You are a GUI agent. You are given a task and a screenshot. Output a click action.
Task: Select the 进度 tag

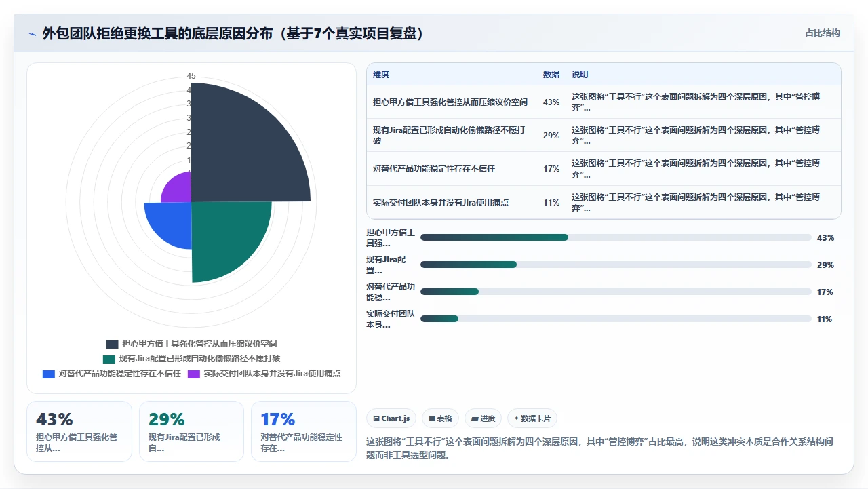click(x=484, y=418)
